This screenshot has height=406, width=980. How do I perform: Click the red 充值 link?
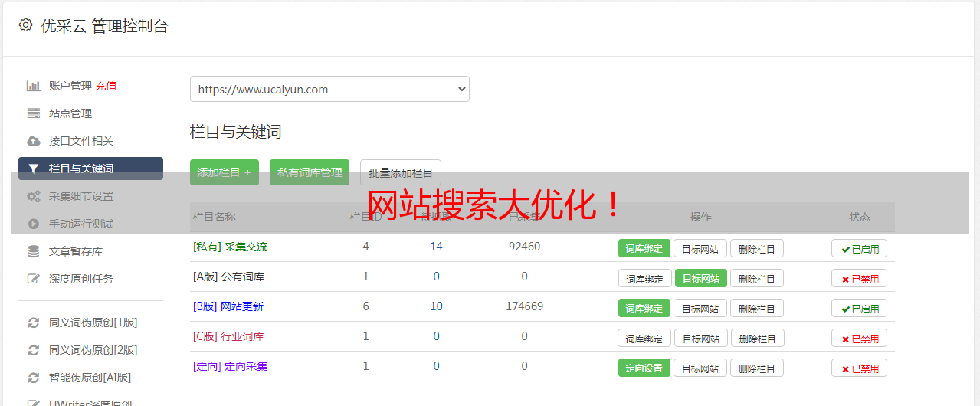107,86
